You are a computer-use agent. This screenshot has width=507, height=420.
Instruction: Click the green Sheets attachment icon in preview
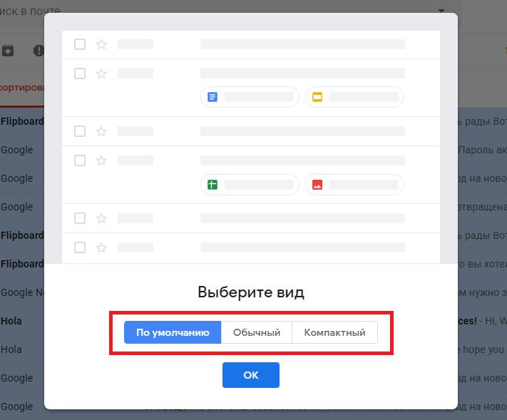point(212,185)
